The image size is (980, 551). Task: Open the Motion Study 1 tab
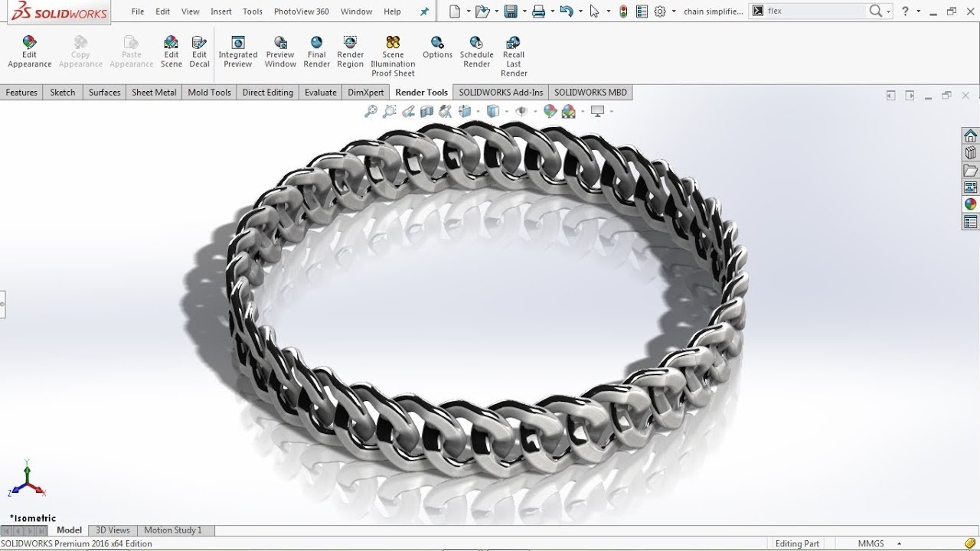click(173, 530)
